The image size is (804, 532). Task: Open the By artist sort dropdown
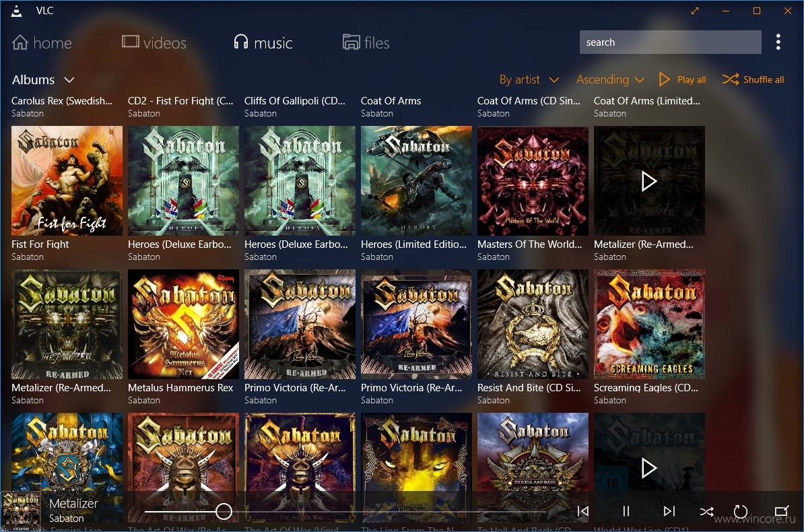coord(529,79)
